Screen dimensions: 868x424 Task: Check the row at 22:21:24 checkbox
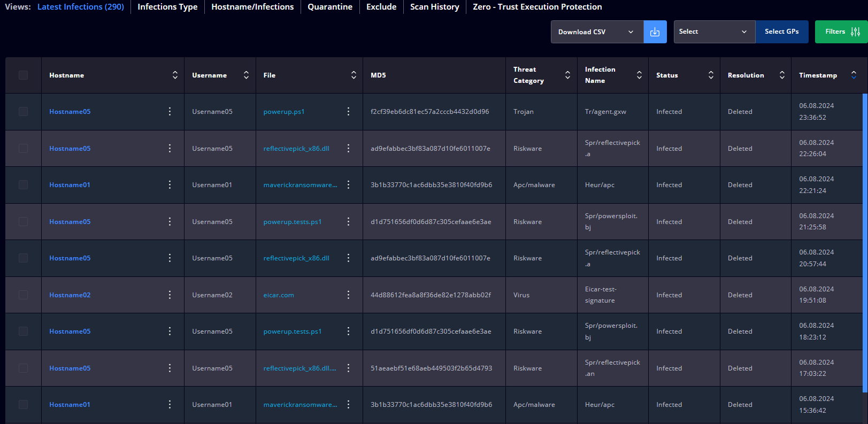coord(23,184)
